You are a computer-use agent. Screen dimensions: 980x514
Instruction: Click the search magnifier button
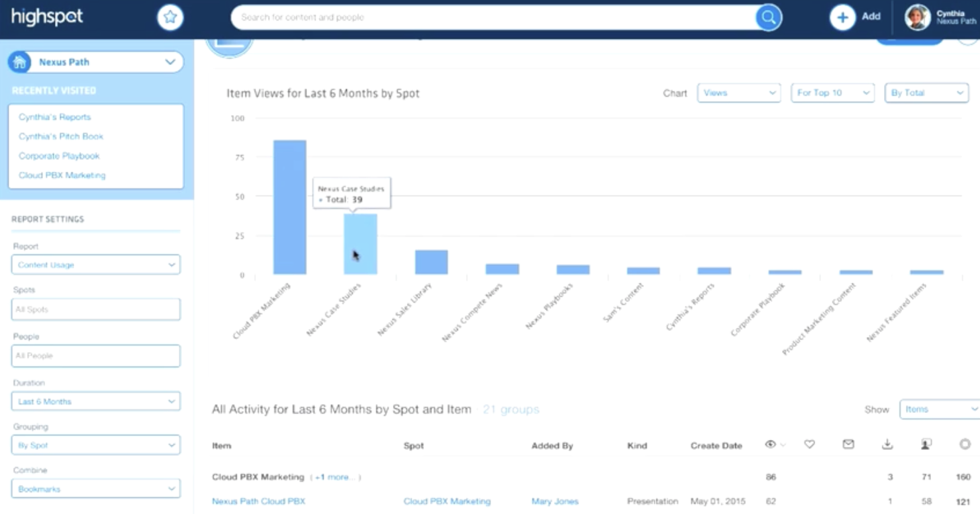(768, 18)
